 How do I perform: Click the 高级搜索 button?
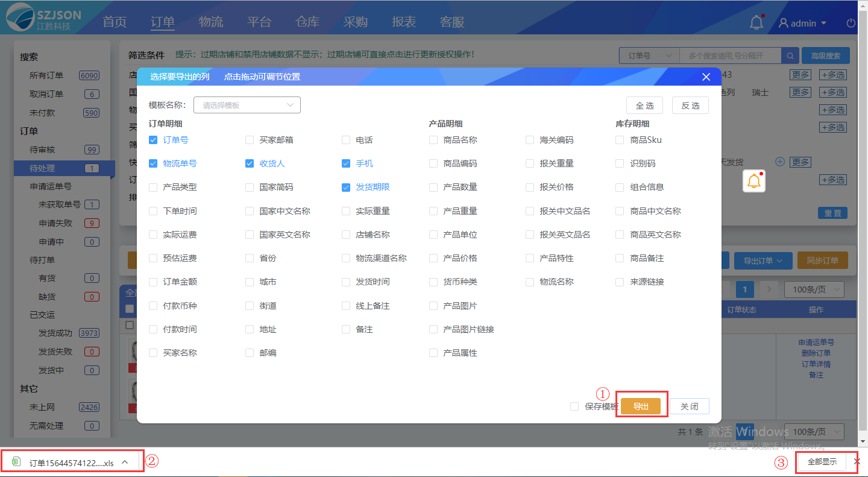tap(826, 55)
